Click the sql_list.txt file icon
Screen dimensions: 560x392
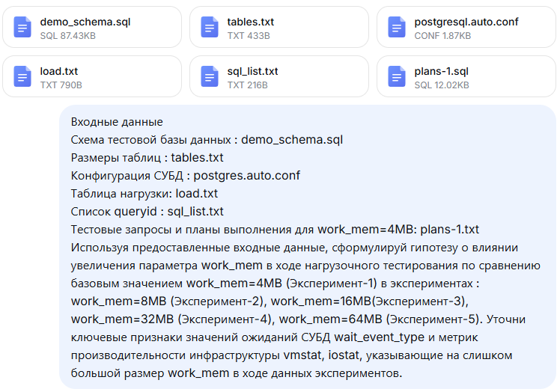point(210,76)
